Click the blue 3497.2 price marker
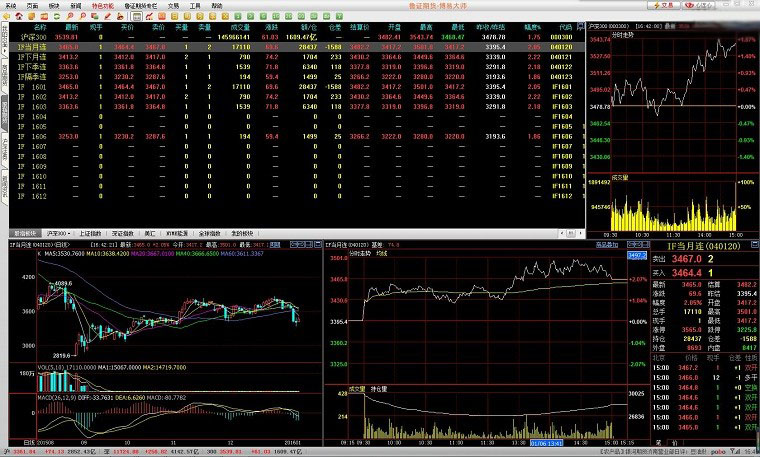Screen dimensions: 760x457 637,255
